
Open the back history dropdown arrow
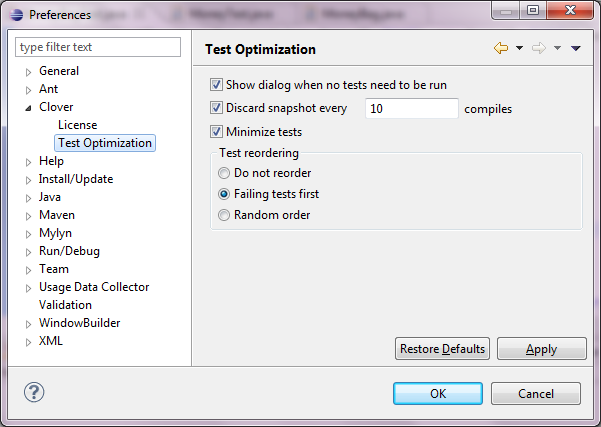519,49
